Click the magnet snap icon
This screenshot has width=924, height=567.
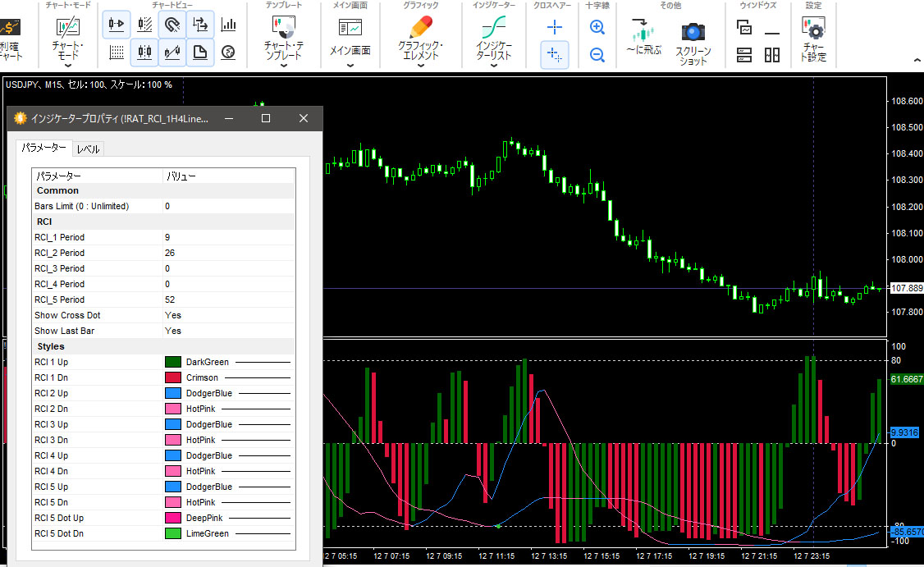coord(172,25)
